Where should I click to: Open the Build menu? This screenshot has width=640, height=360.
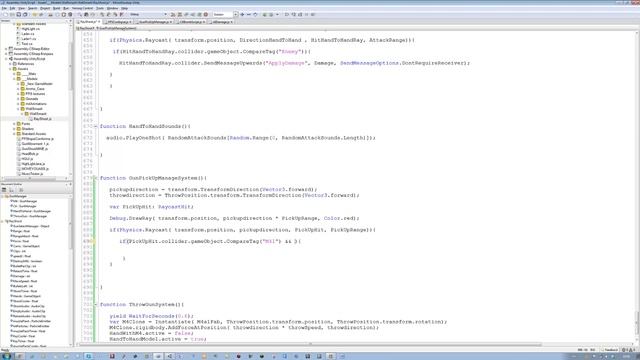pyautogui.click(x=56, y=8)
